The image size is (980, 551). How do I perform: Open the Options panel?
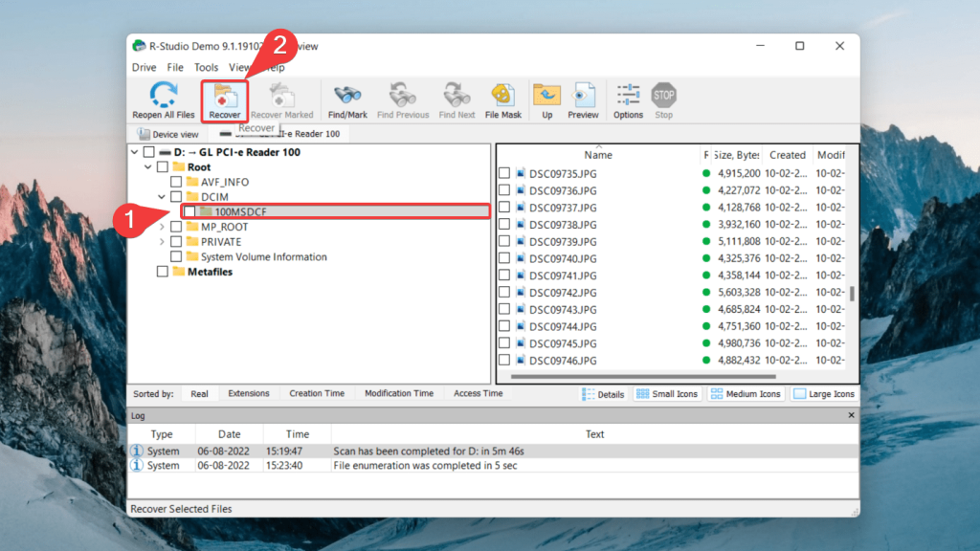(x=627, y=99)
